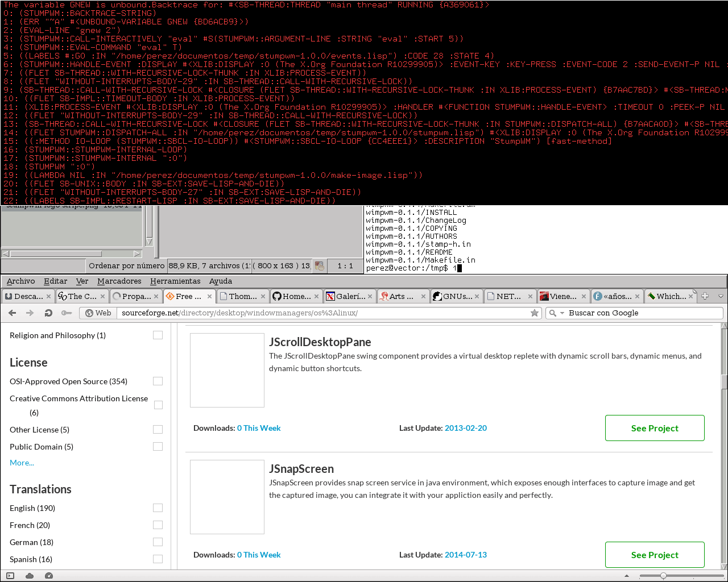Click the Opera Link cloud icon
The width and height of the screenshot is (728, 582).
pos(30,576)
